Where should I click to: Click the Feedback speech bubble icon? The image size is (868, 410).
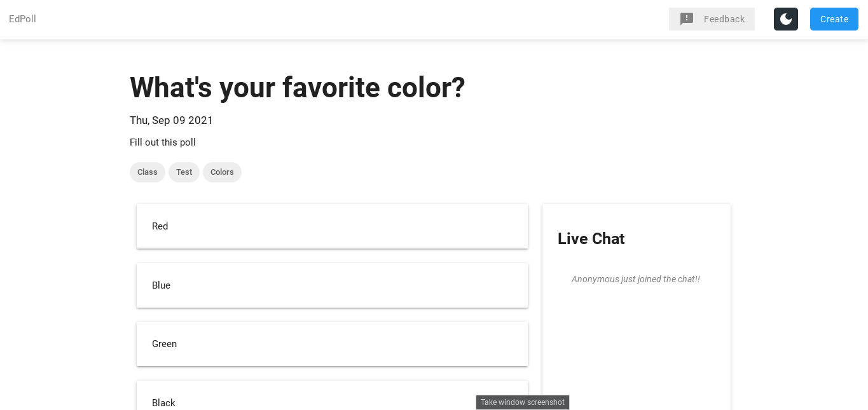687,19
